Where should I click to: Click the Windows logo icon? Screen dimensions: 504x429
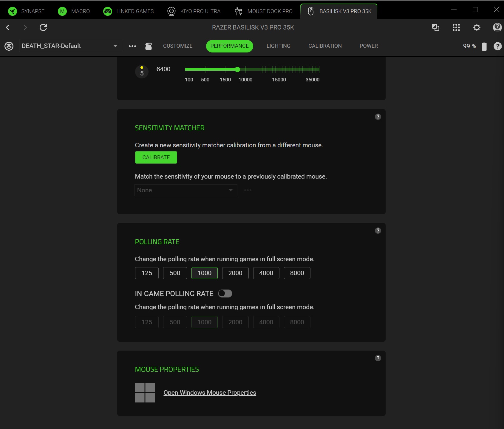(145, 393)
